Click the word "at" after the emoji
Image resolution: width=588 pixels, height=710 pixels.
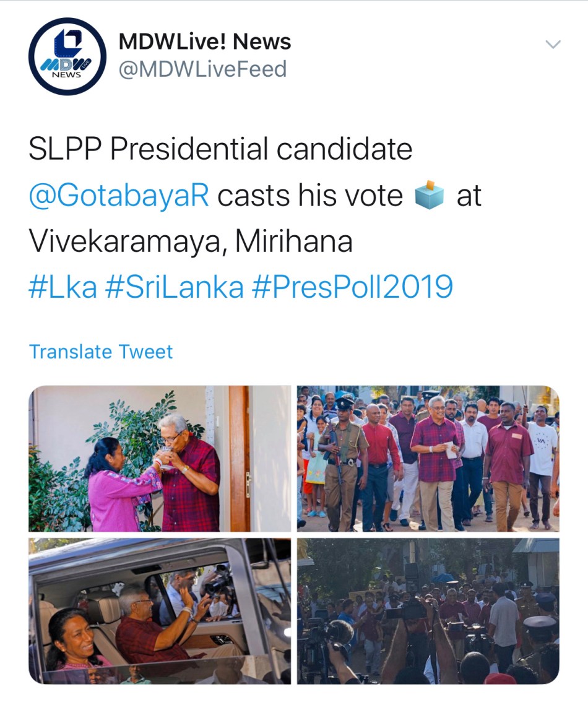coord(469,196)
